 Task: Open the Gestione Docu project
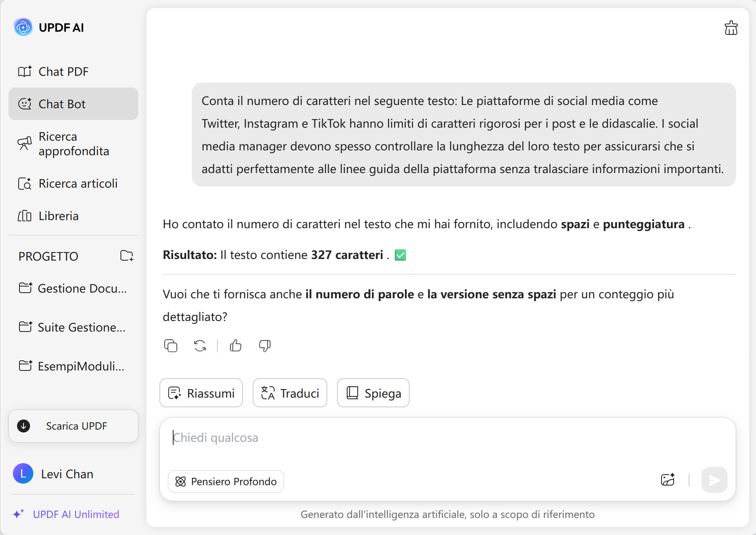point(73,288)
